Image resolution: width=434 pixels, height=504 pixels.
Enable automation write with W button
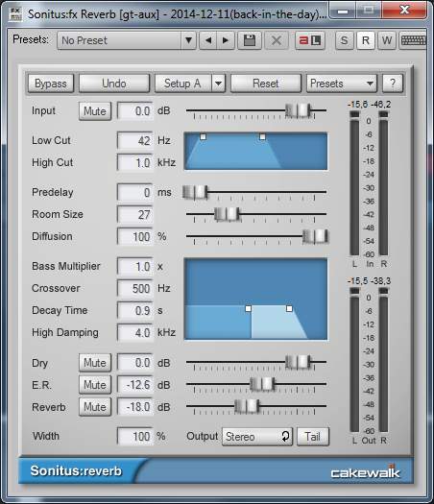pos(387,40)
